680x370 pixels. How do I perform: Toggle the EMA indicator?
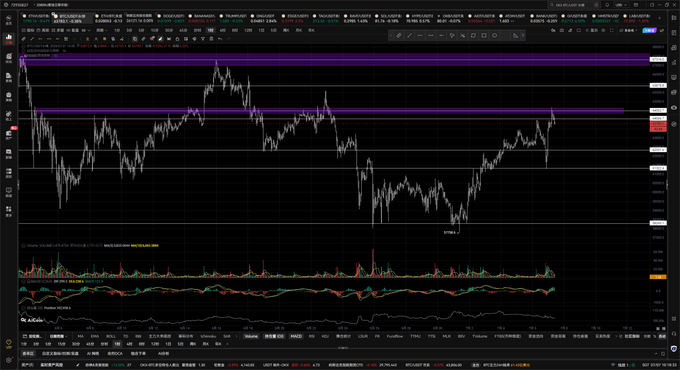point(95,336)
